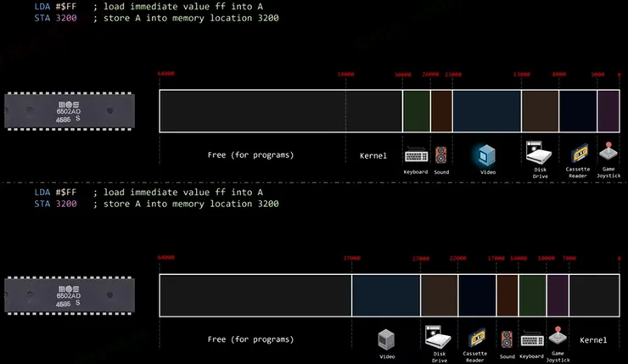Click the second 'STA 3200' code line mid-screen
Image resolution: width=628 pixels, height=364 pixels.
55,204
